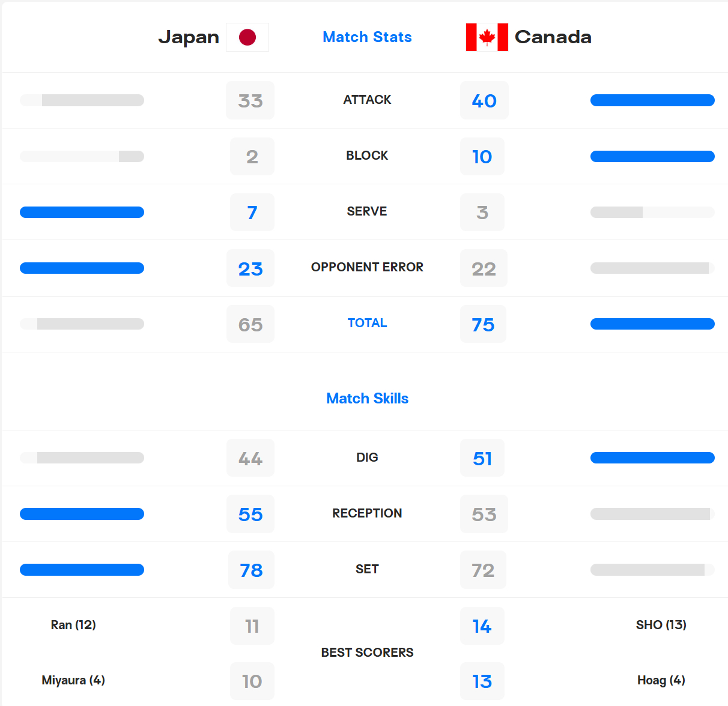The image size is (728, 706).
Task: Open player Miyaura (4) profile
Action: tap(73, 680)
